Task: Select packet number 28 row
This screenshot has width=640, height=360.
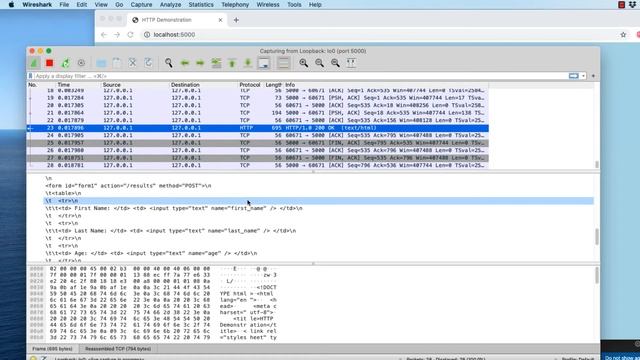Action: 258,165
